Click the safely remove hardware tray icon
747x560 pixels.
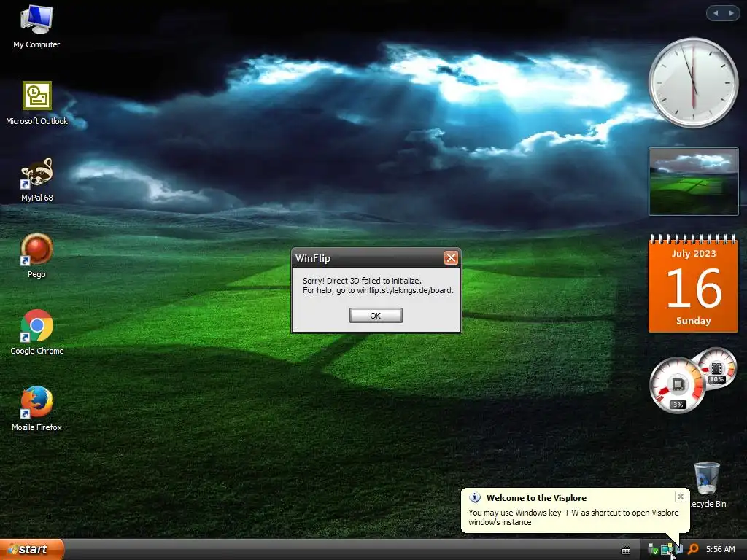point(653,549)
